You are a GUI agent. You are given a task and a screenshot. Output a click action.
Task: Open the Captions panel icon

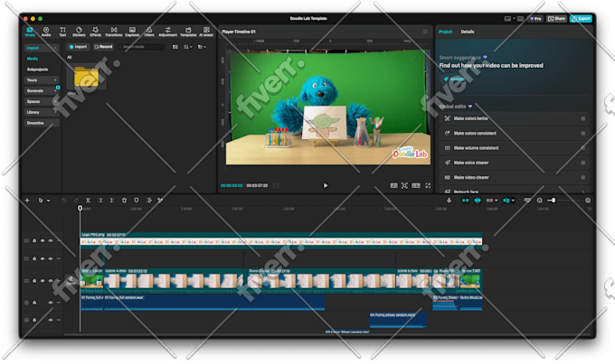132,32
